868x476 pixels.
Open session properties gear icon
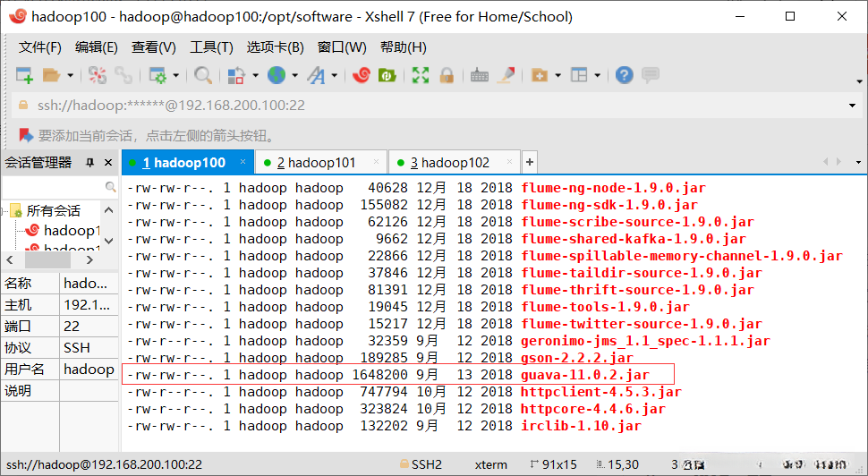tap(157, 75)
